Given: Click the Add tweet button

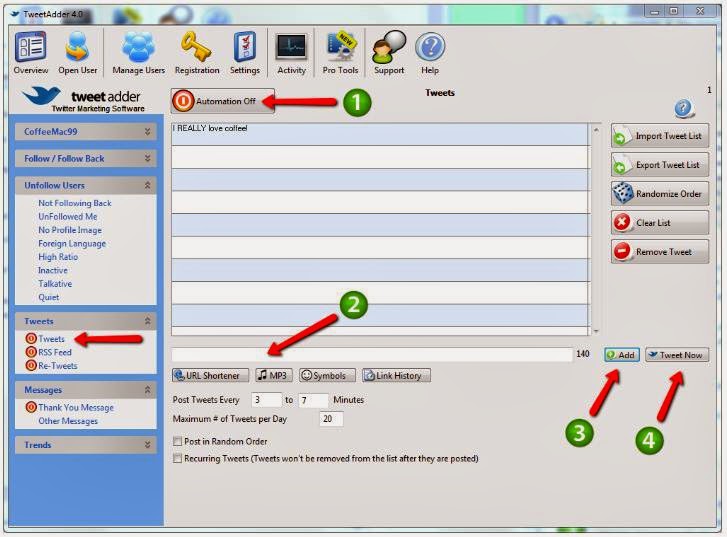Looking at the screenshot, I should click(x=622, y=355).
